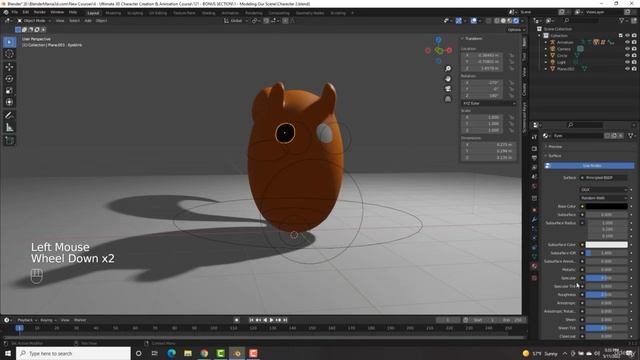The width and height of the screenshot is (640, 360).
Task: Toggle rendered viewport shading mode
Action: pyautogui.click(x=516, y=20)
